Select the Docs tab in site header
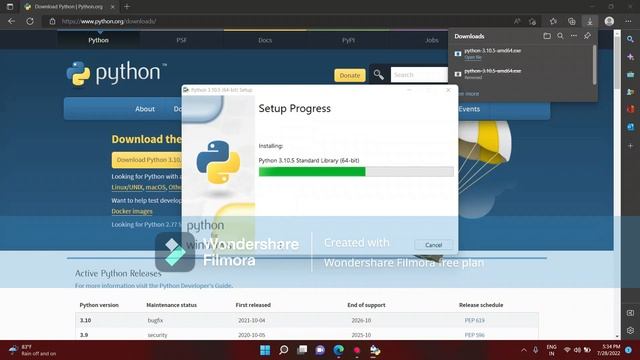 [x=265, y=40]
